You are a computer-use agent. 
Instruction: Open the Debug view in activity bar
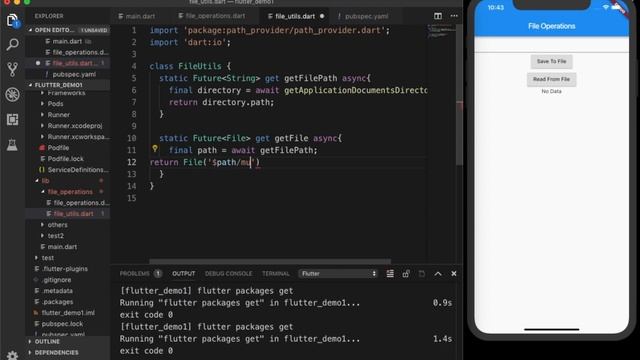[x=12, y=94]
